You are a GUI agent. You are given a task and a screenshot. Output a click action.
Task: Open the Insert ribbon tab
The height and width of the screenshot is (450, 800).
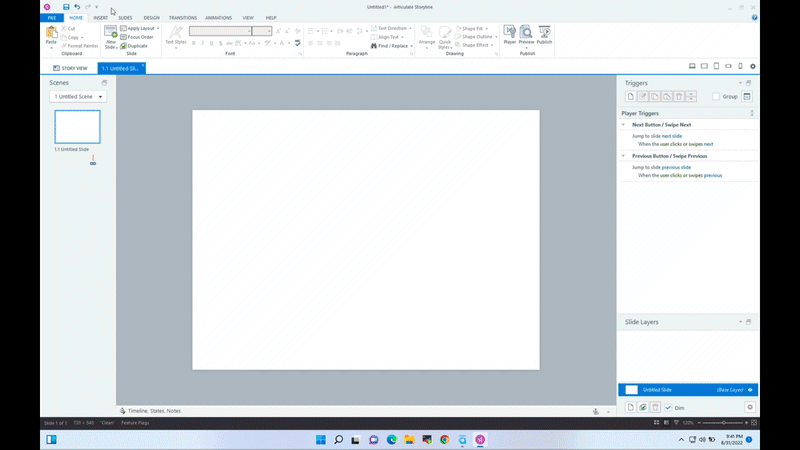point(100,18)
